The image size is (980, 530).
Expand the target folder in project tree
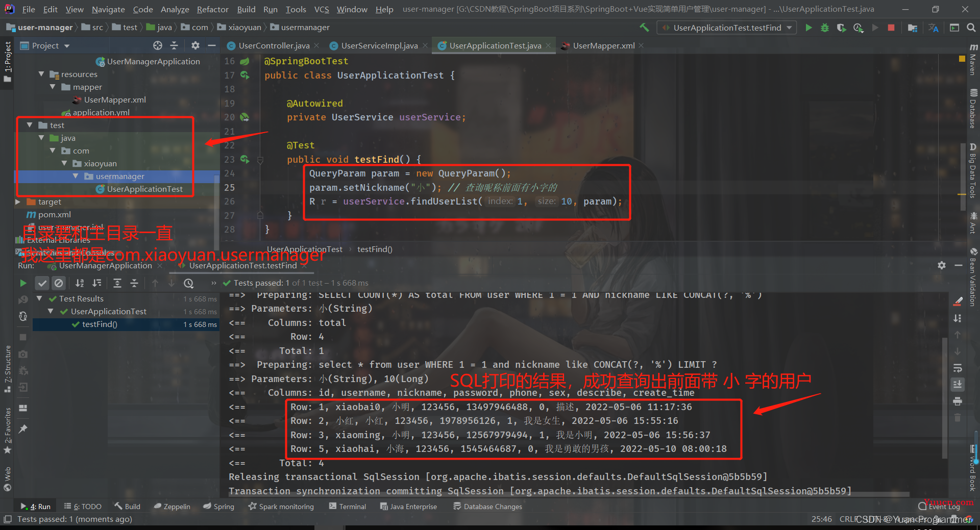(18, 202)
